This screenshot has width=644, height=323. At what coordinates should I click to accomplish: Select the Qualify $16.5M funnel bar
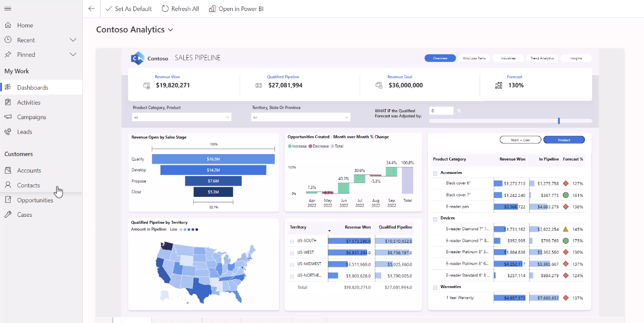[213, 159]
